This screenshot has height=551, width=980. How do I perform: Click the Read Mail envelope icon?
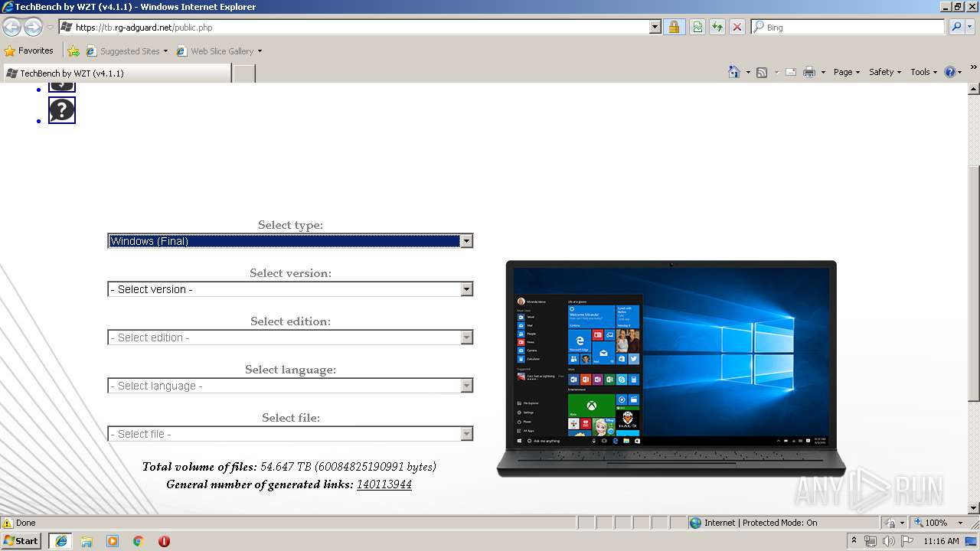(791, 72)
